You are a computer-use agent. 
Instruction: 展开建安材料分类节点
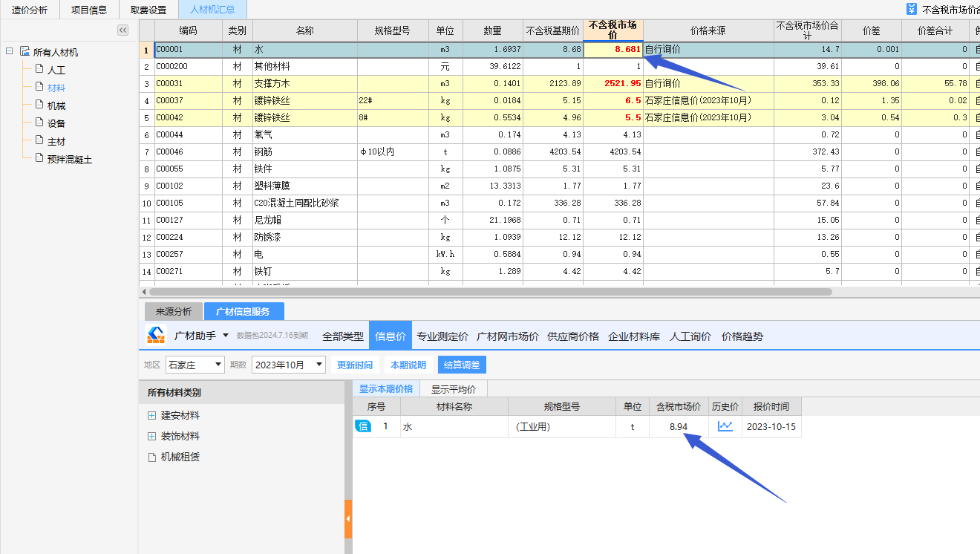(151, 415)
